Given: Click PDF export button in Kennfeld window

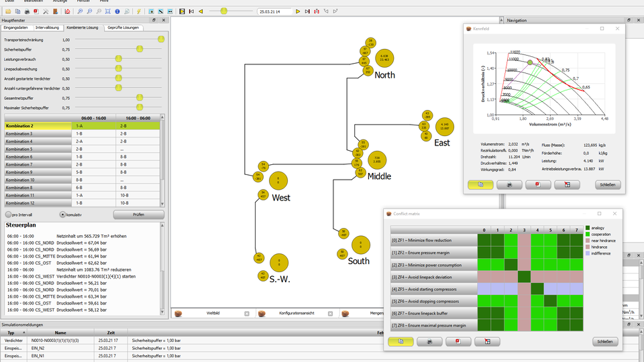Looking at the screenshot, I should coord(538,185).
